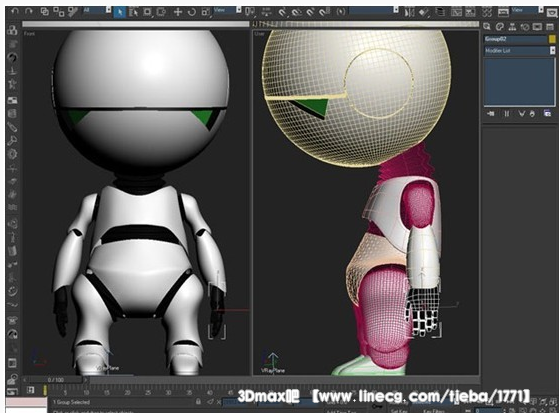Click the time slider right arrow

[86, 380]
